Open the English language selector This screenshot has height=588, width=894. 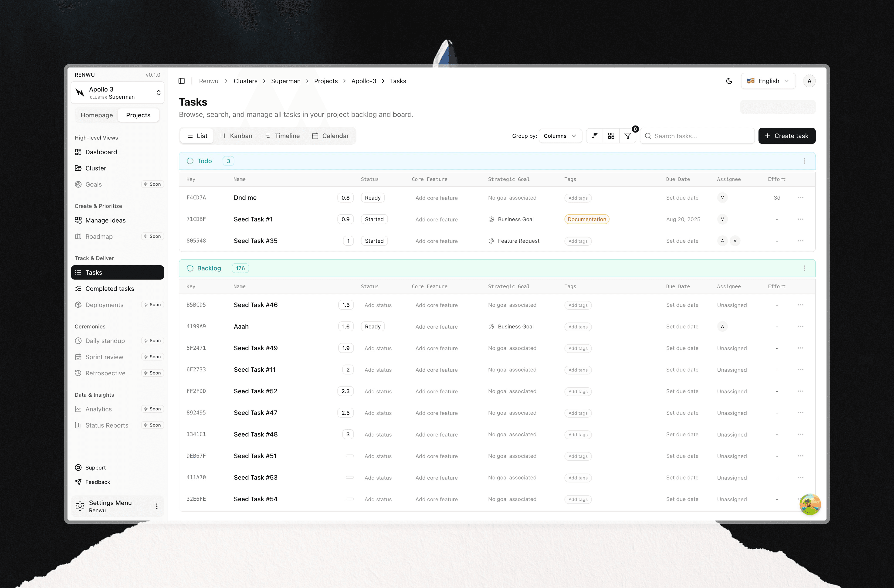pyautogui.click(x=768, y=81)
